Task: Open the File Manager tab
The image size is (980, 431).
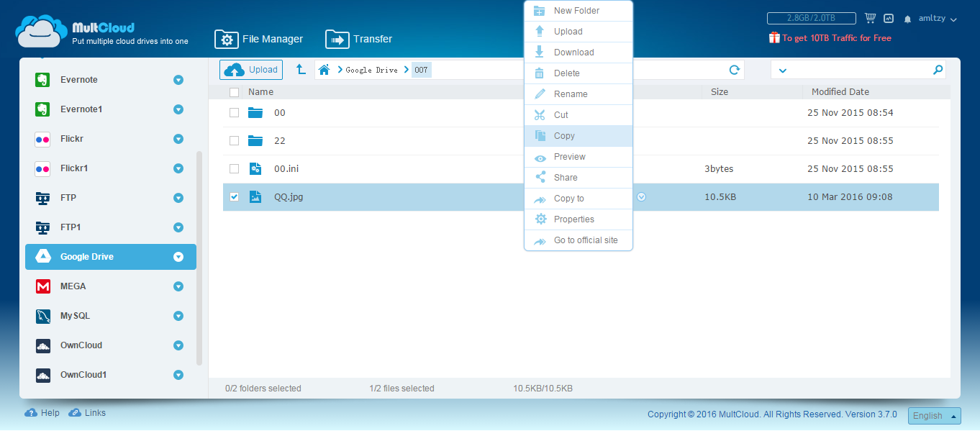Action: tap(260, 39)
